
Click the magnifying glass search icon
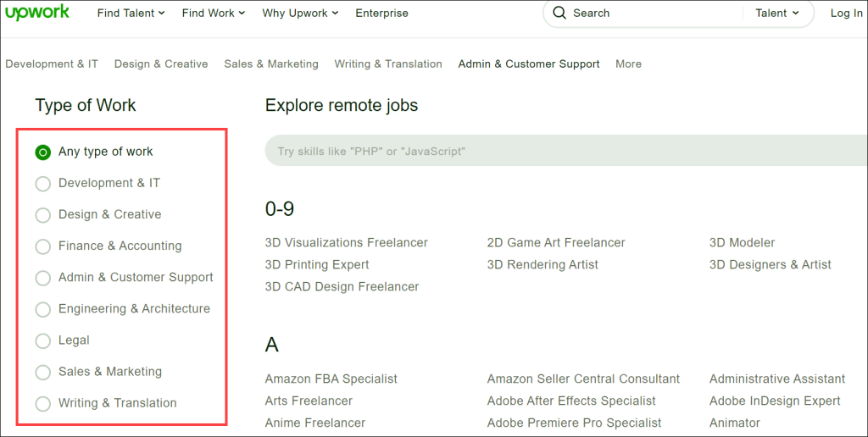pos(559,13)
